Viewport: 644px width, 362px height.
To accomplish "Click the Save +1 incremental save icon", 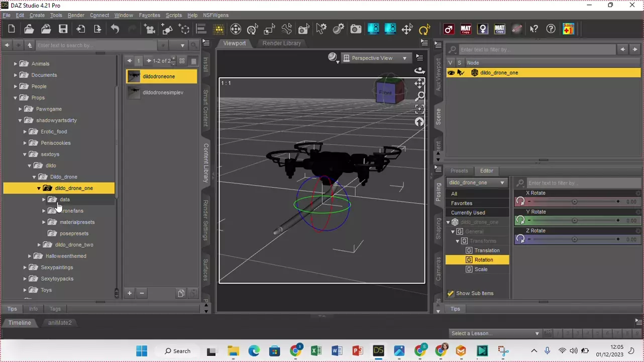I will (x=568, y=29).
